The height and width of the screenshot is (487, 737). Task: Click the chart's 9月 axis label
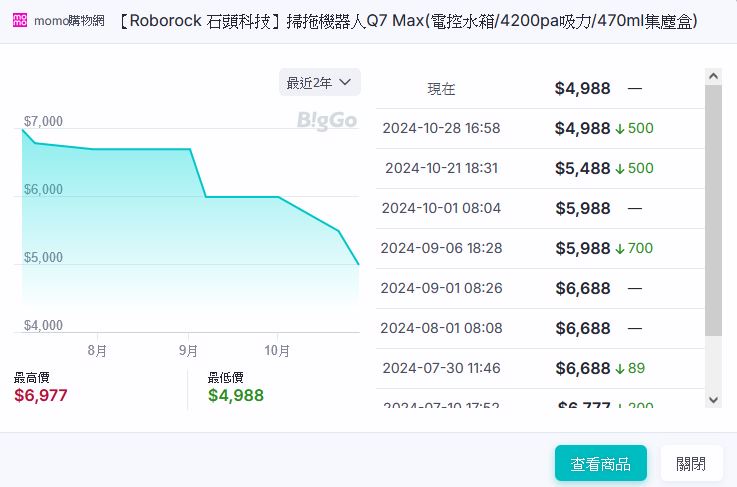point(188,351)
